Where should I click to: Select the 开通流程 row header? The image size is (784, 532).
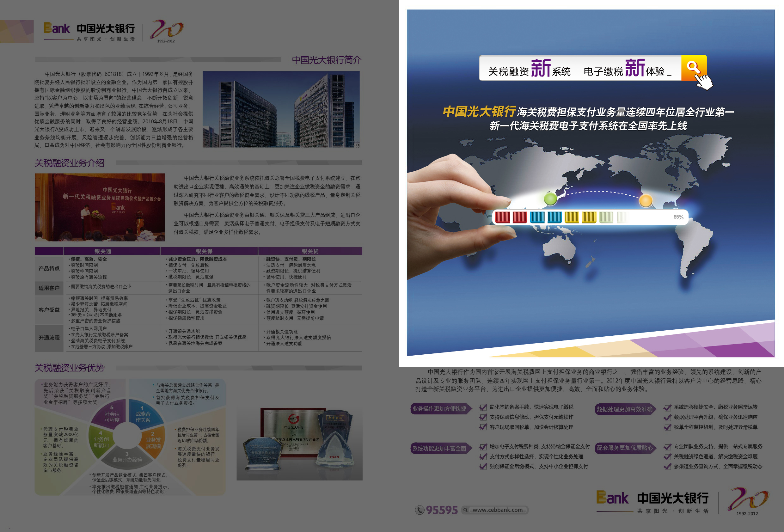pos(49,338)
